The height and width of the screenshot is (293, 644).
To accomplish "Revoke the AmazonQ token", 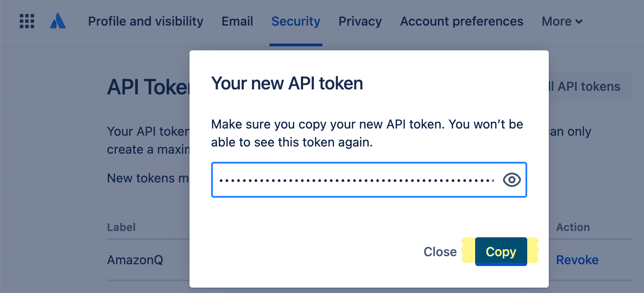I will pos(577,260).
